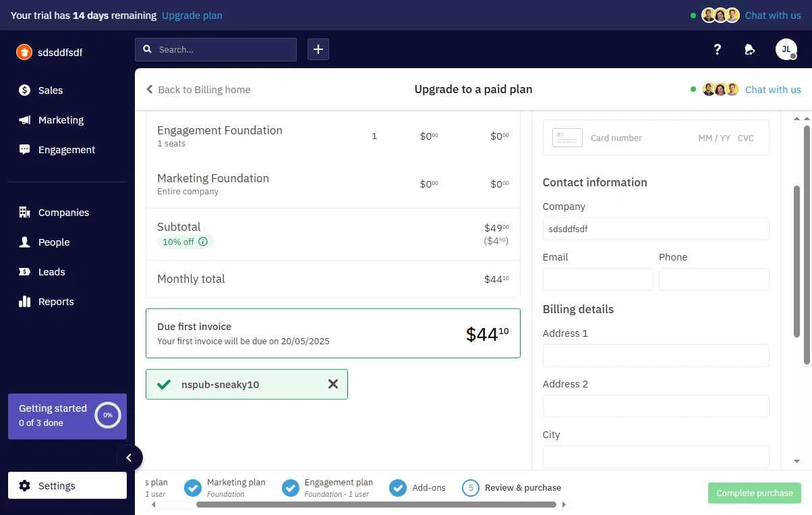812x515 pixels.
Task: Click the workspace logo beside sdsddfsdf
Action: coord(24,52)
